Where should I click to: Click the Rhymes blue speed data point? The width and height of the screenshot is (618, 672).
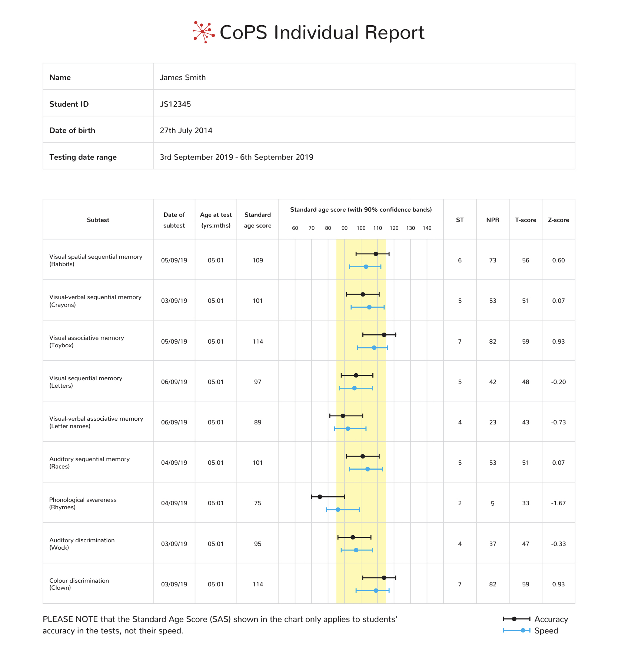pos(338,510)
